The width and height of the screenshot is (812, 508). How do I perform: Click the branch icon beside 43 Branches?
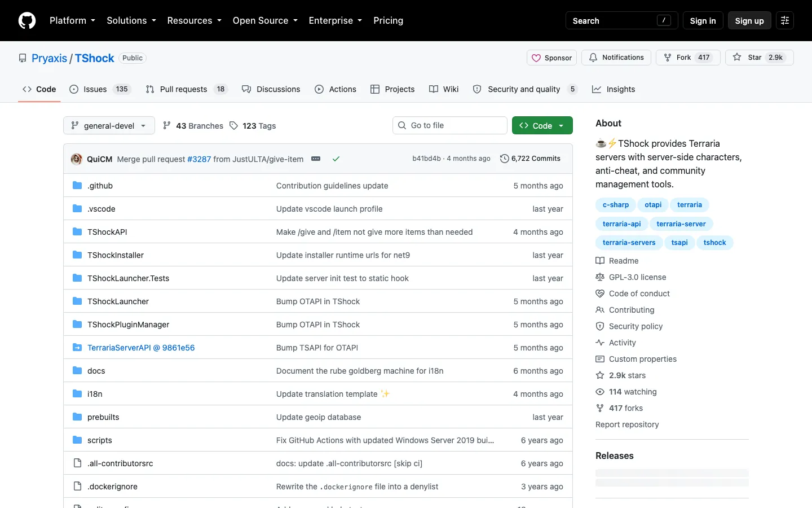(x=167, y=126)
